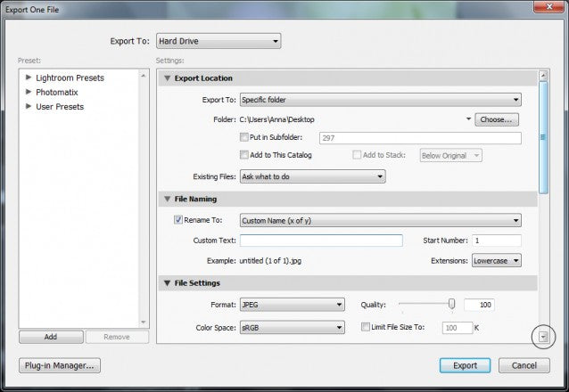Enable Limit File Size To option
This screenshot has height=392, width=569.
[x=366, y=328]
